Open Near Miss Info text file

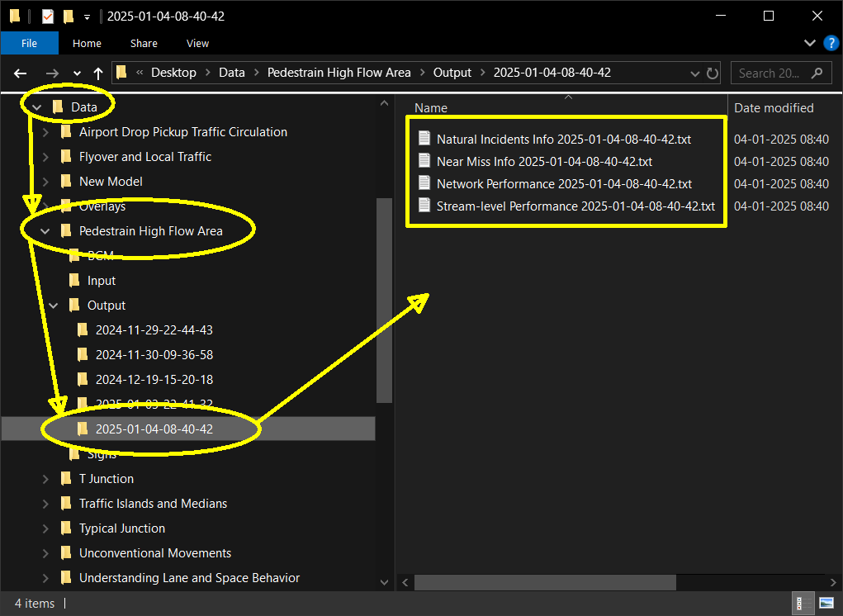(x=544, y=162)
